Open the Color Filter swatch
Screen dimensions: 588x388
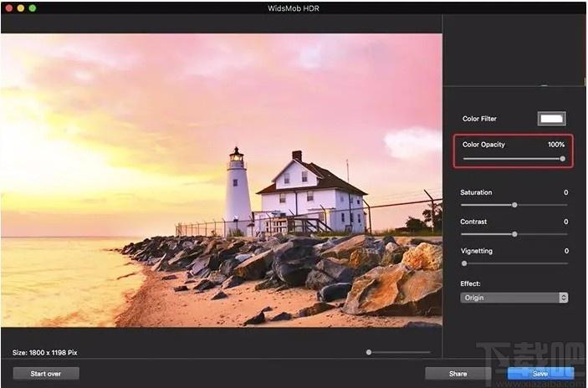tap(552, 119)
